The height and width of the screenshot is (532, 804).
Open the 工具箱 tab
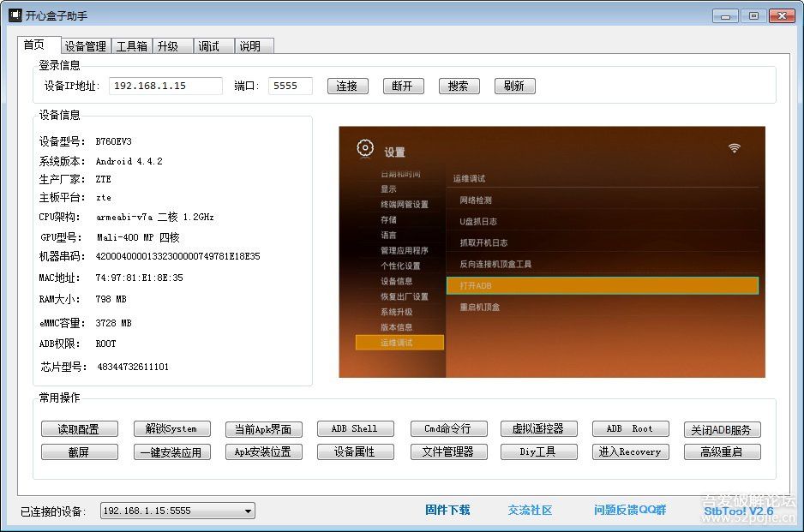click(131, 46)
